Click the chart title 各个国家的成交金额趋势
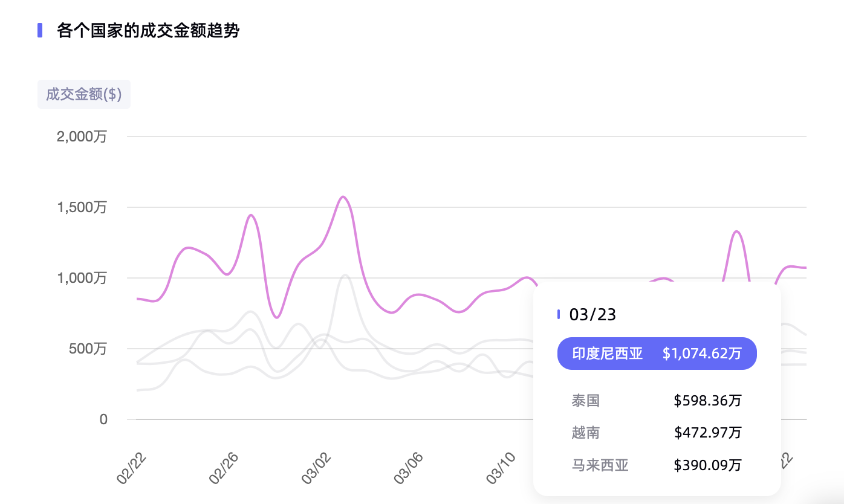Viewport: 844px width, 504px height. point(148,30)
